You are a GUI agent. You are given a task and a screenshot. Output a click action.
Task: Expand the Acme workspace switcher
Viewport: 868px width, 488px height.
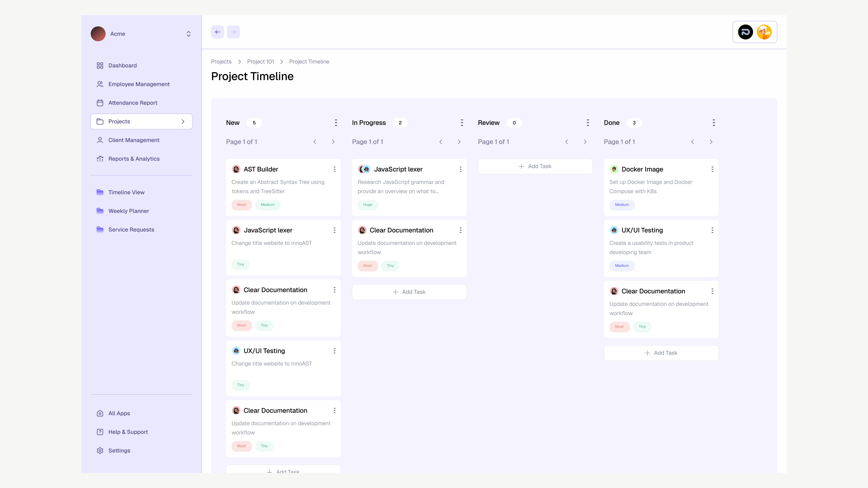tap(188, 34)
